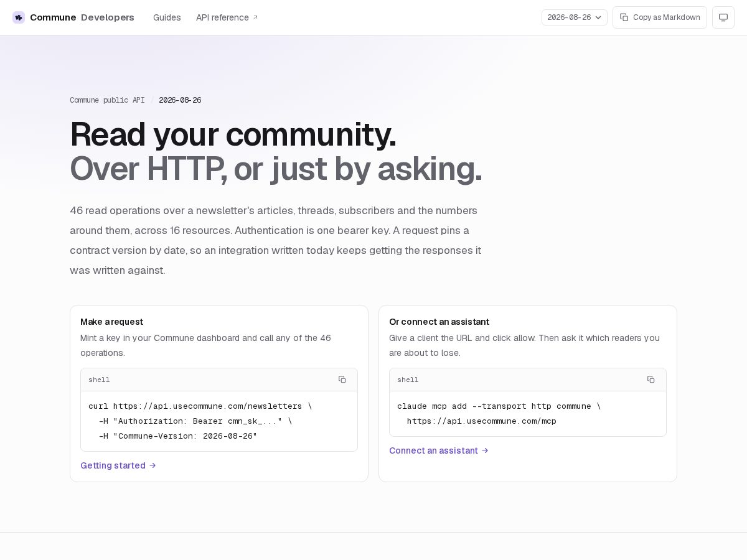This screenshot has width=747, height=560.
Task: Click the Commune public API breadcrumb
Action: coord(107,100)
